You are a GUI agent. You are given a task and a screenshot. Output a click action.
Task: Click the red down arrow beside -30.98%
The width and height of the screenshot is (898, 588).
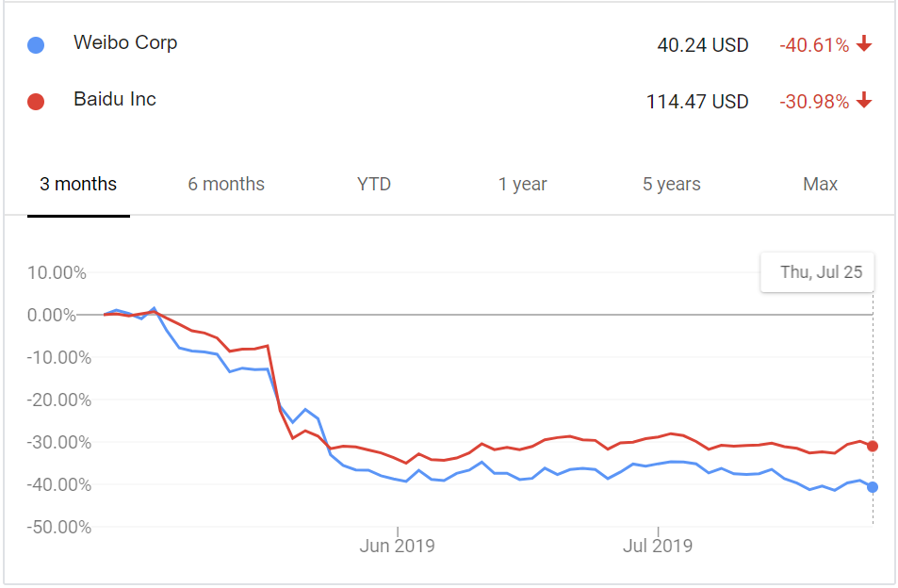pyautogui.click(x=864, y=100)
